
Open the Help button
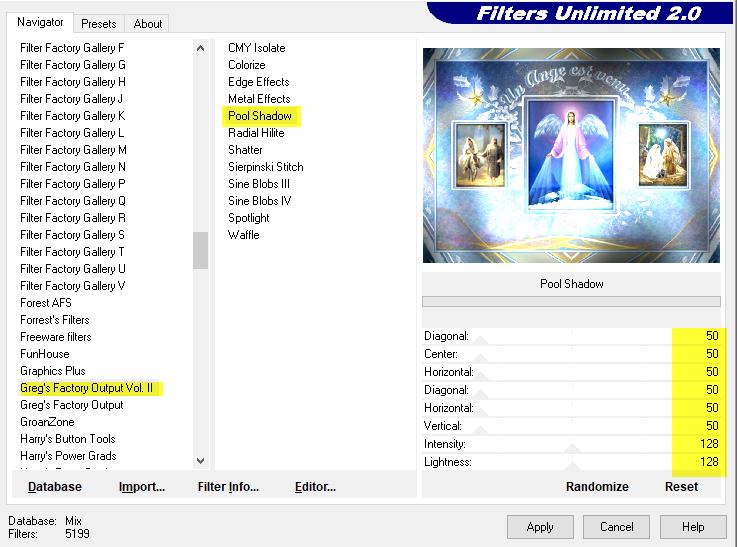[693, 527]
